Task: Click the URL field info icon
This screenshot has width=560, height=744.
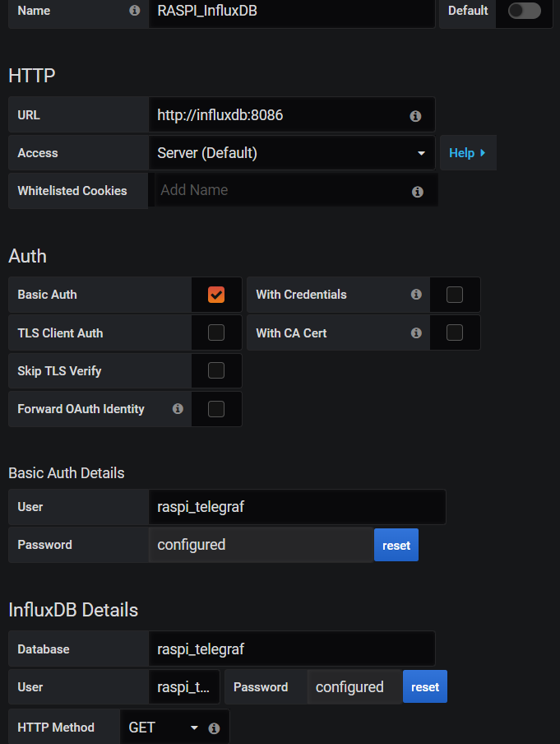Action: coord(415,116)
